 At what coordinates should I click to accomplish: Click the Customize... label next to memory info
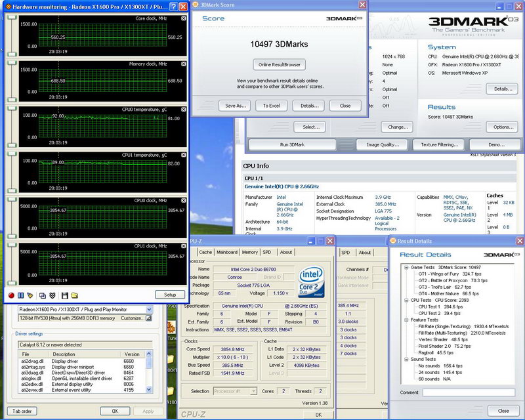click(133, 318)
